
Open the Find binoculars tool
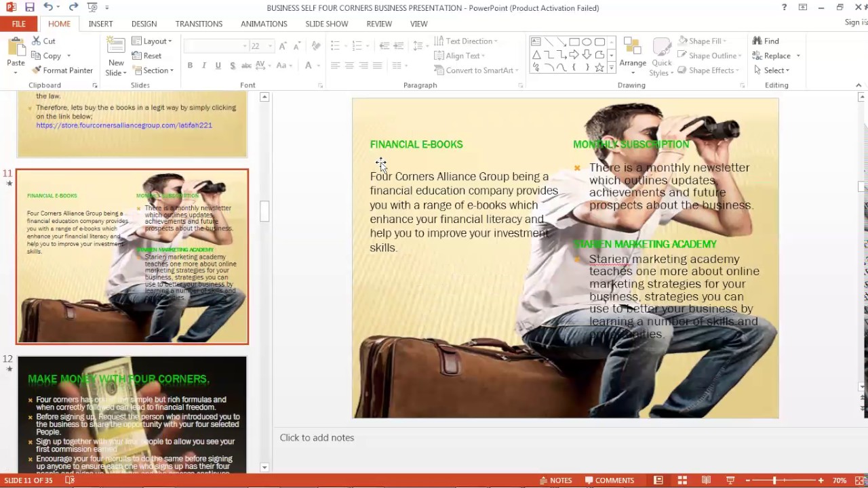coord(766,41)
